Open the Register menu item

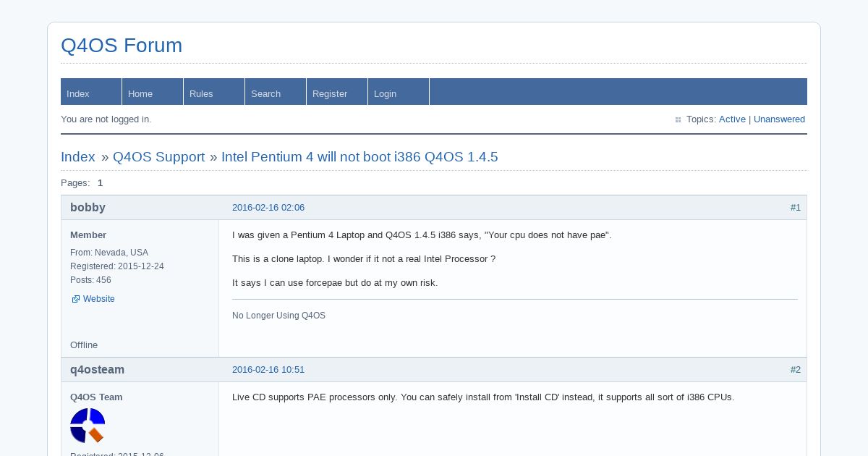point(337,92)
